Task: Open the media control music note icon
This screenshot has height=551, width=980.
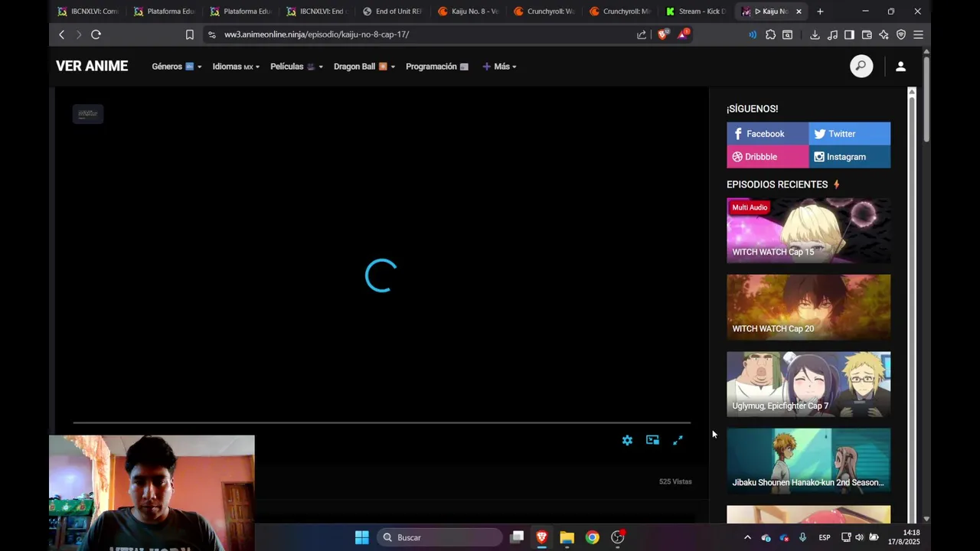Action: 832,34
